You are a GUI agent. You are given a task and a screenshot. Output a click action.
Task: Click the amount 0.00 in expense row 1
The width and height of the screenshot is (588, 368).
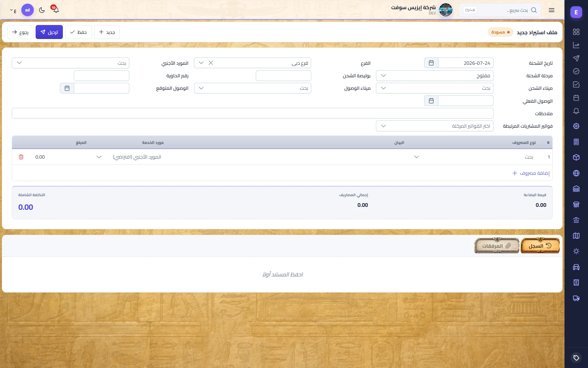pos(40,157)
